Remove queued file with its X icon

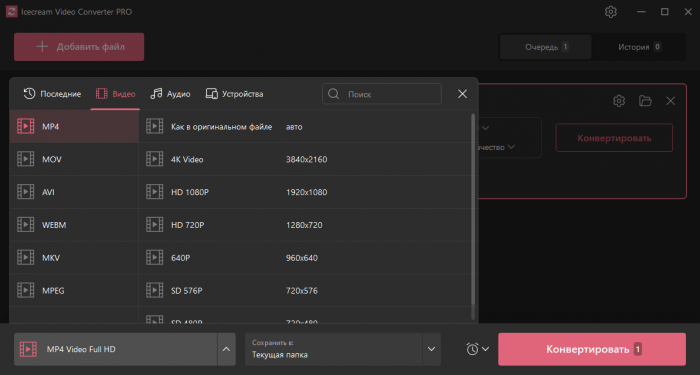[x=671, y=101]
